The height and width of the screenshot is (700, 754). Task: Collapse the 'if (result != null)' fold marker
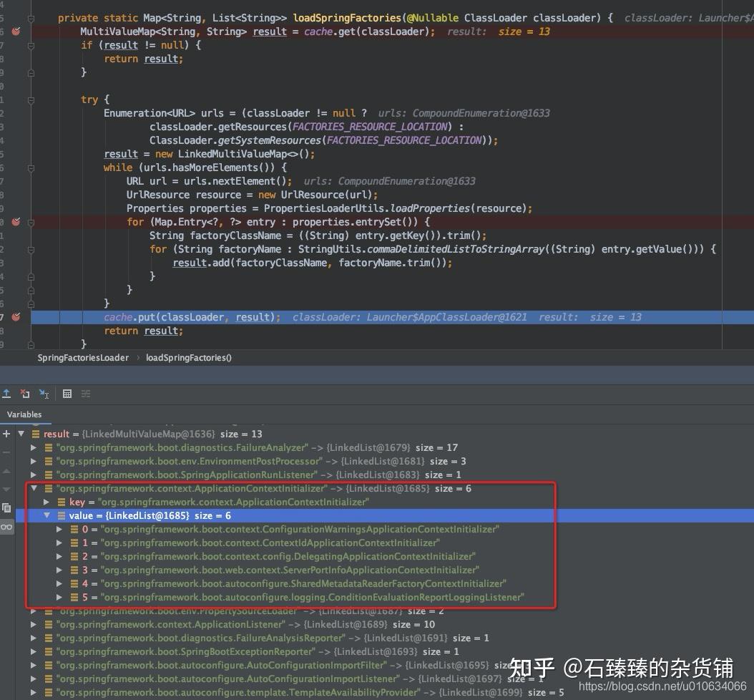[x=31, y=46]
